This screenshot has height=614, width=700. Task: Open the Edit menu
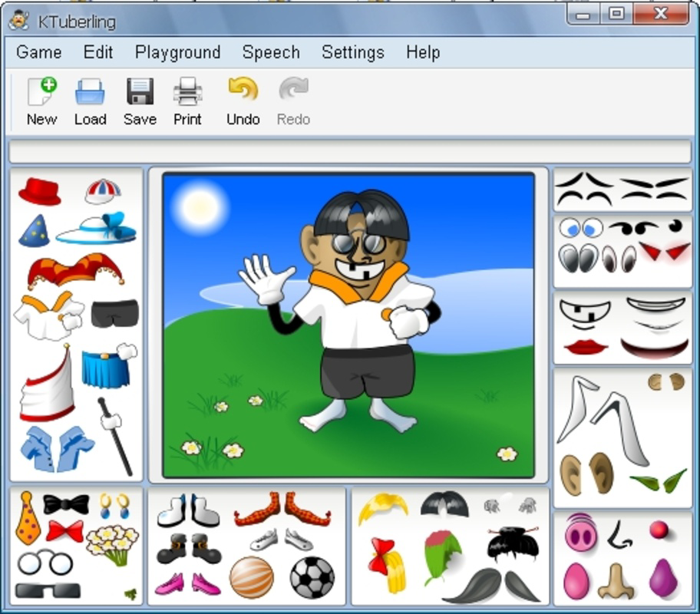click(x=98, y=52)
